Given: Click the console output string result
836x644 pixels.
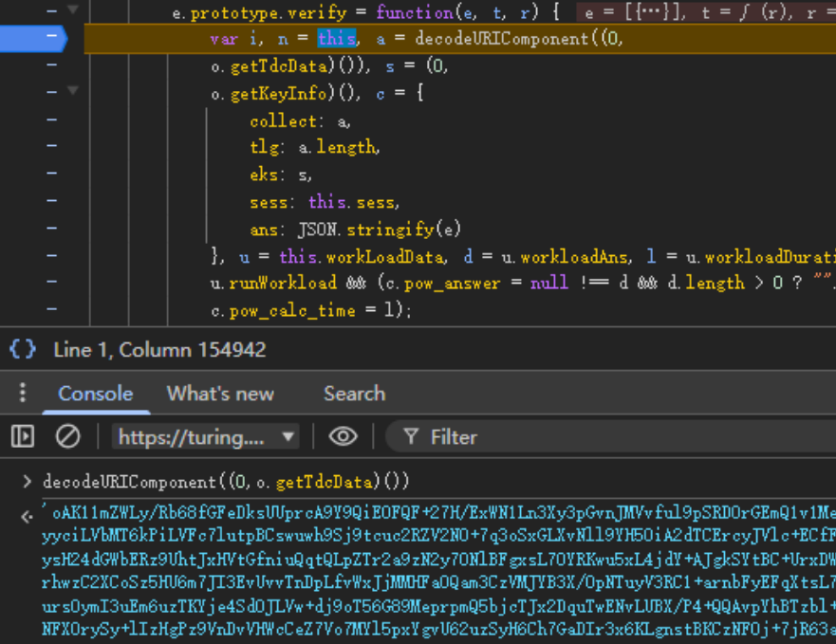Looking at the screenshot, I should [x=438, y=570].
